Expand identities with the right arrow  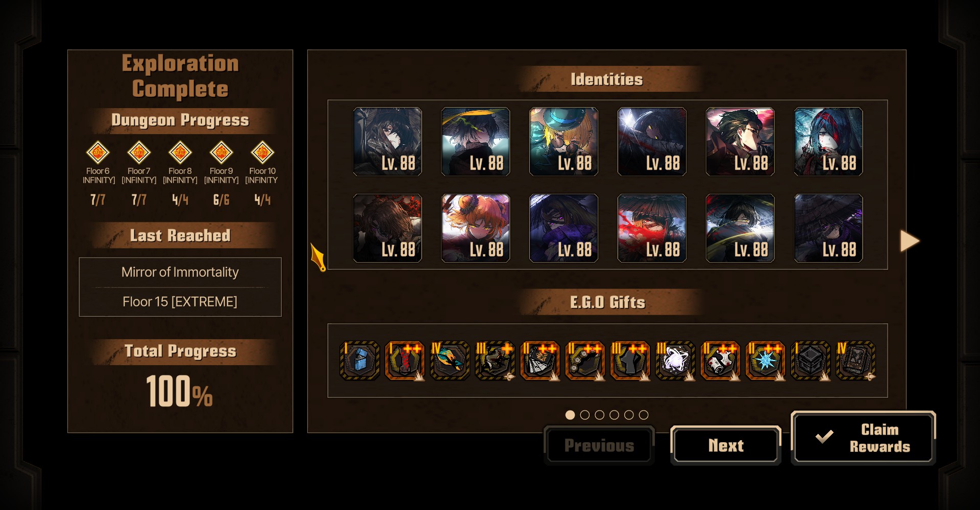(910, 241)
